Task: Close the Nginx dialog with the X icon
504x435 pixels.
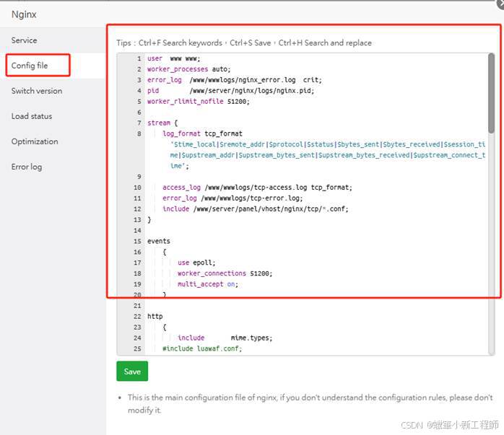Action: click(500, 3)
